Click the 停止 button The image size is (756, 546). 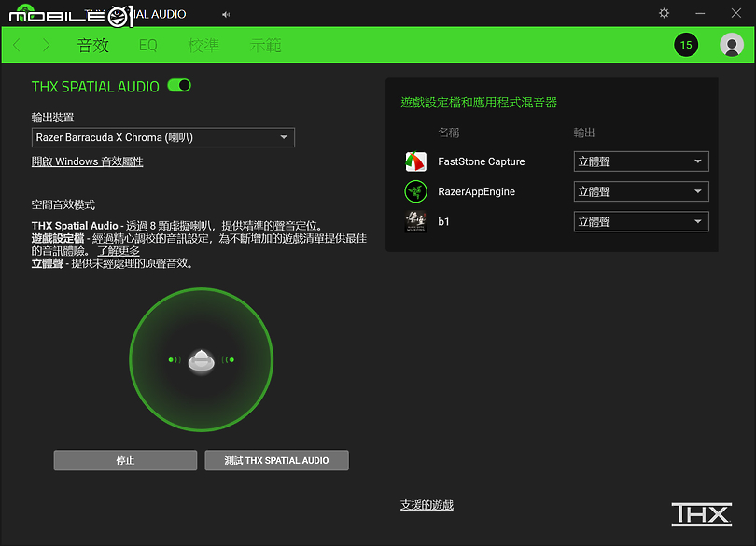click(x=125, y=460)
